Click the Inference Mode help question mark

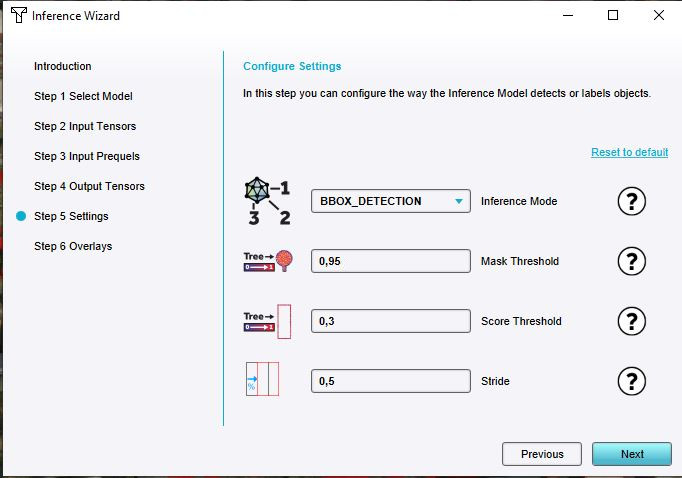632,201
